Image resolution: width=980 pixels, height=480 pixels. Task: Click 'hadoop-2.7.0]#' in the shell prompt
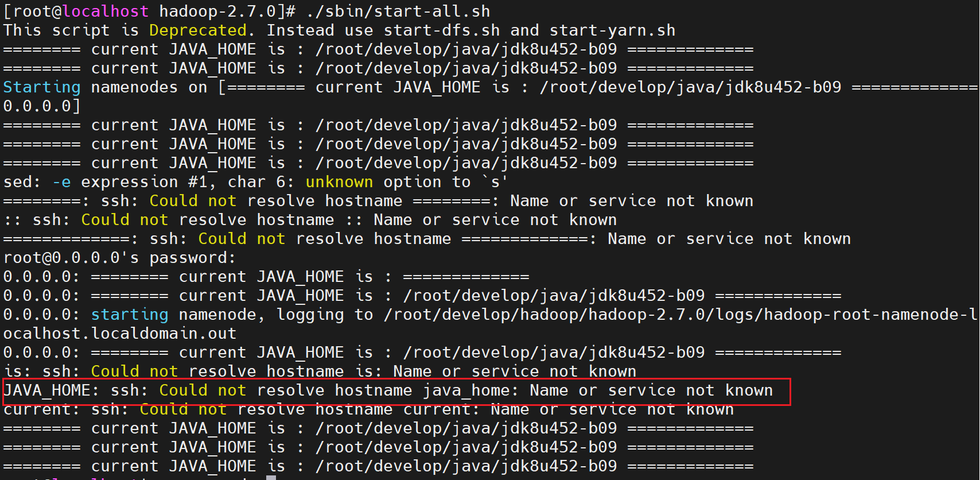point(227,11)
